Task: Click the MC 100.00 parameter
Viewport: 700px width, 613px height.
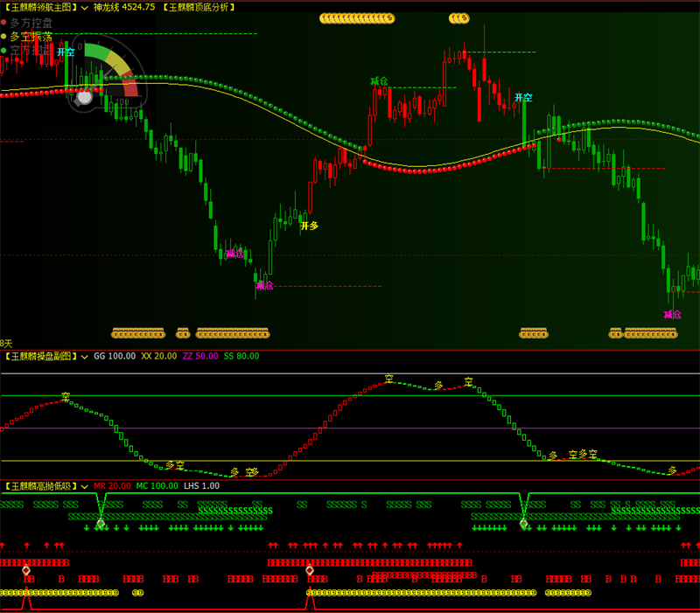Action: (x=157, y=486)
